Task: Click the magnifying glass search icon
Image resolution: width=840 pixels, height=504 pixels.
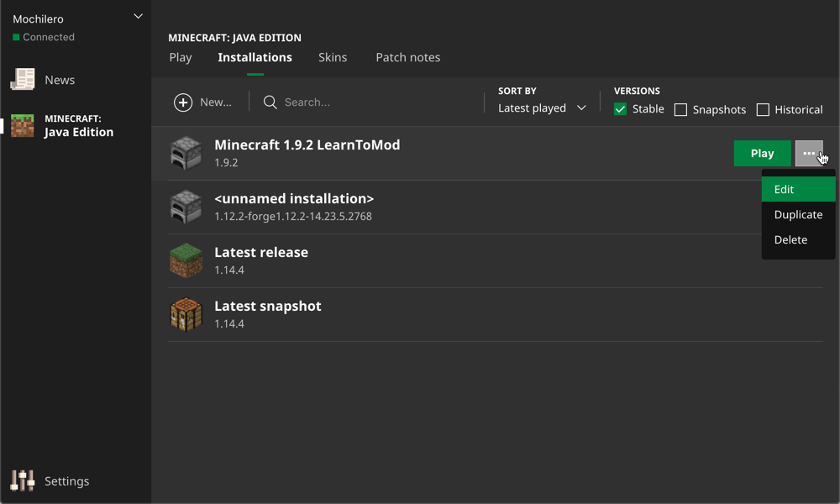Action: [x=270, y=102]
